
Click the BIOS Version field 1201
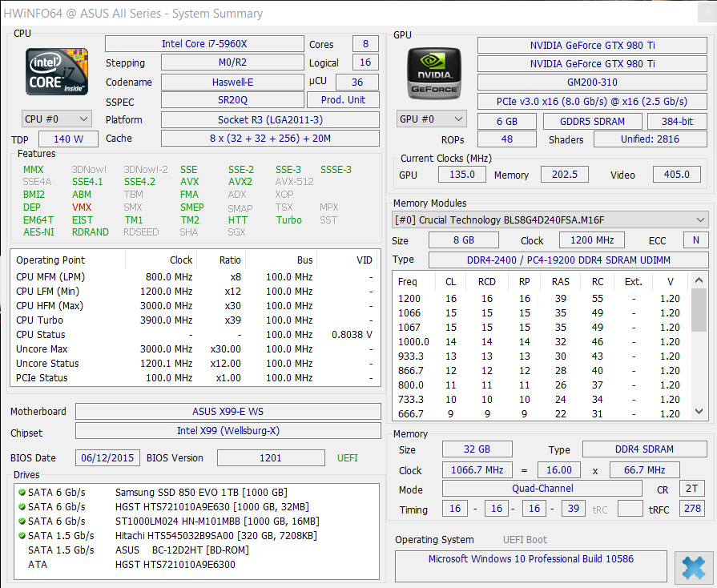coord(271,458)
